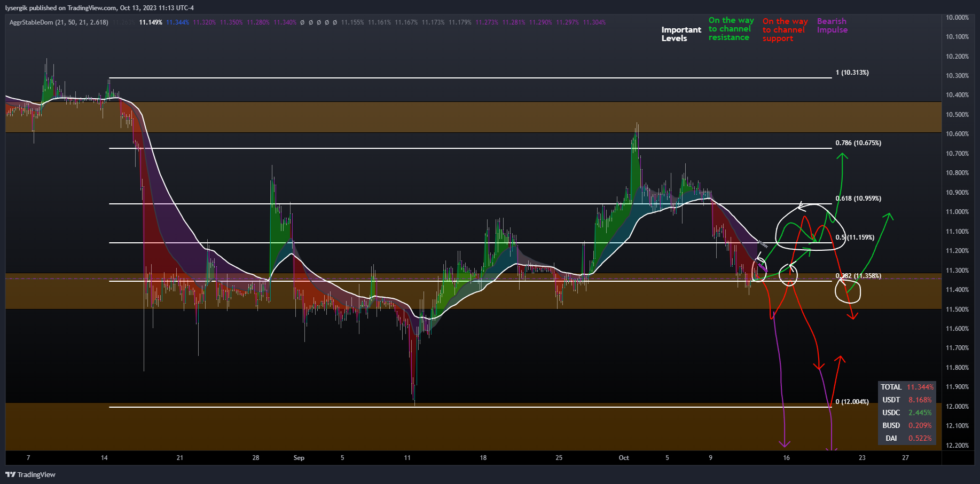The height and width of the screenshot is (484, 980).
Task: Click the Fib label 0.618 (10.959%)
Action: tap(858, 199)
